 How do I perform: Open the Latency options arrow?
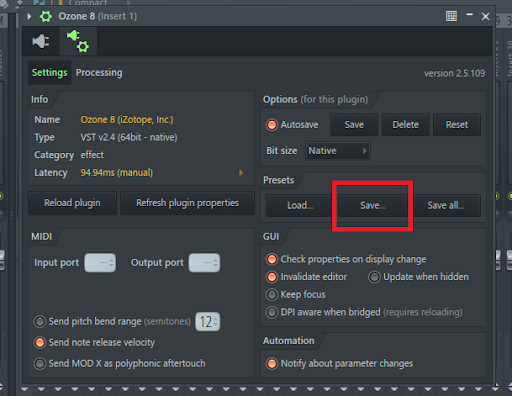pos(241,173)
